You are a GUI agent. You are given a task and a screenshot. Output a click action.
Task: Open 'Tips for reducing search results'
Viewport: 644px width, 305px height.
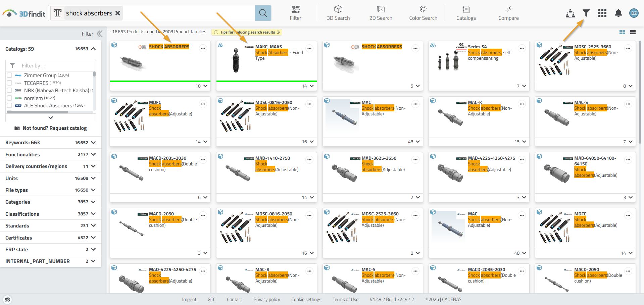tap(247, 32)
